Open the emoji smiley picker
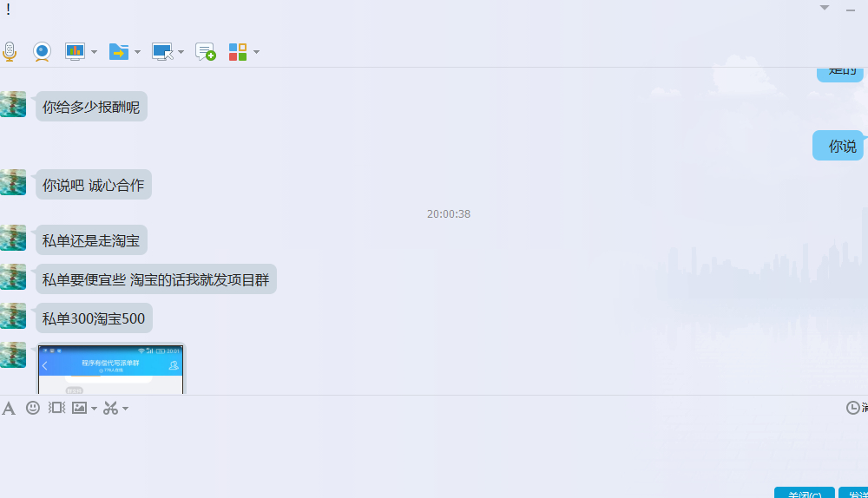 [x=33, y=408]
